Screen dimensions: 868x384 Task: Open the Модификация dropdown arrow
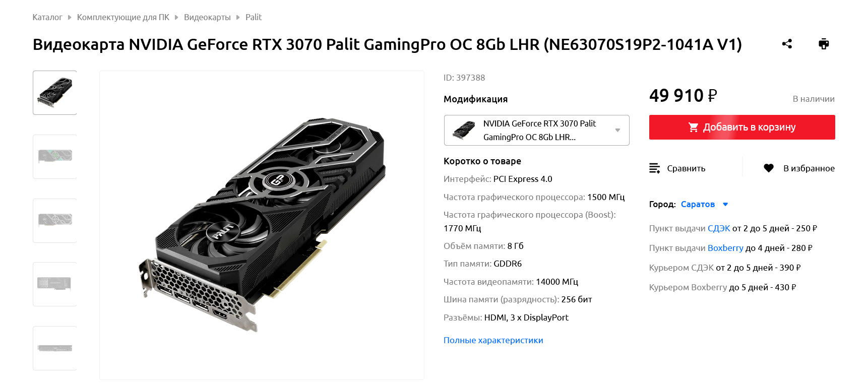[x=617, y=130]
